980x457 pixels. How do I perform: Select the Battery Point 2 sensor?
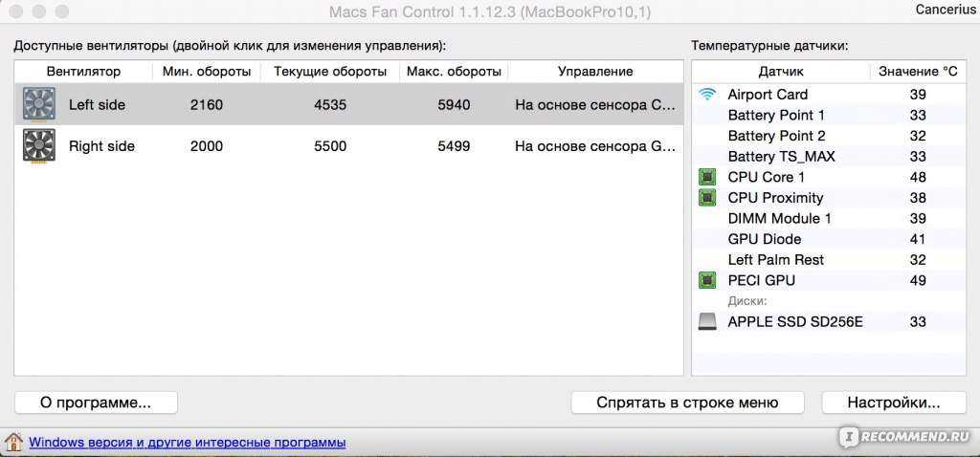point(776,136)
